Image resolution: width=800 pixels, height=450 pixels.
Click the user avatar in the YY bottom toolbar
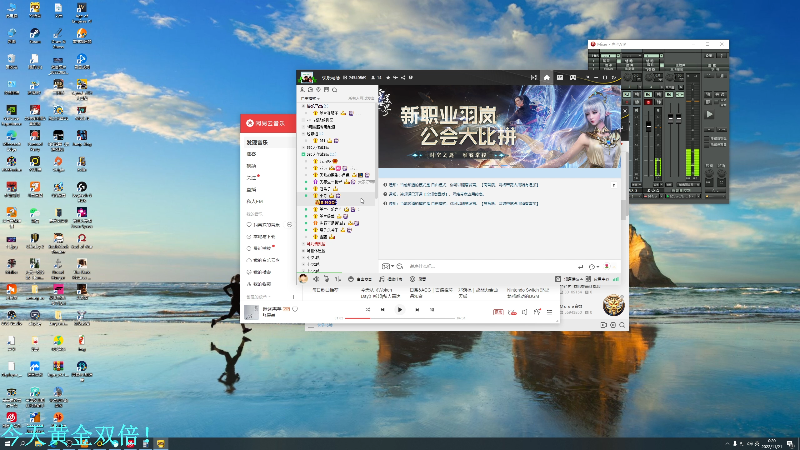[303, 279]
